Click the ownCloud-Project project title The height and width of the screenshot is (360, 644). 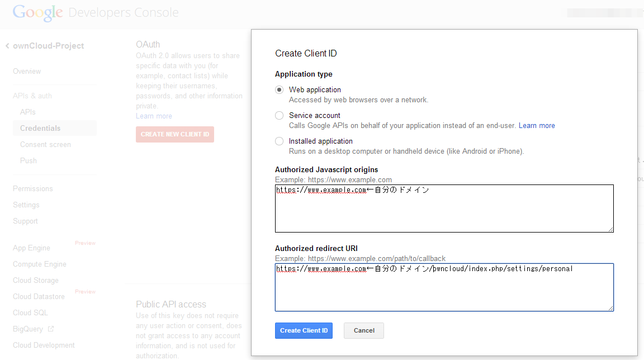(49, 46)
